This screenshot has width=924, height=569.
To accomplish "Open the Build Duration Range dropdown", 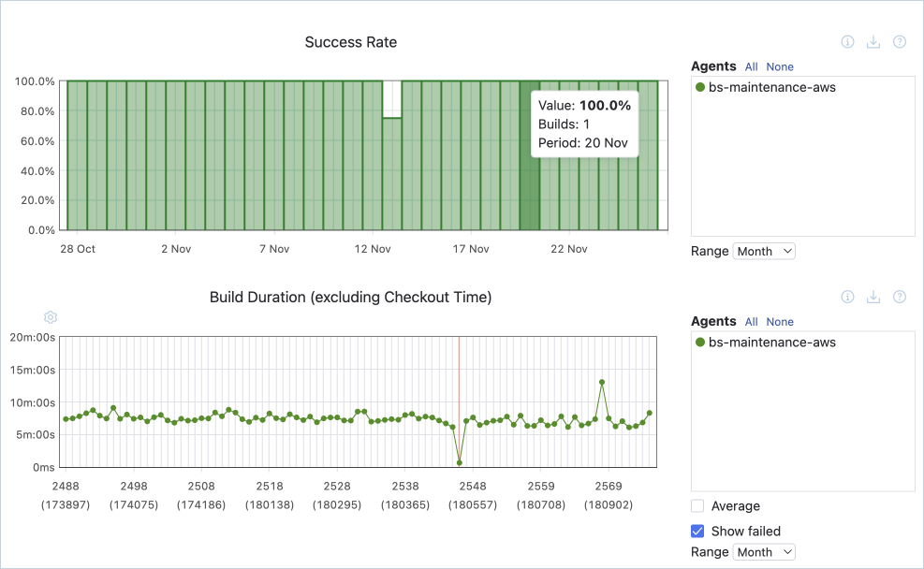I will coord(764,552).
